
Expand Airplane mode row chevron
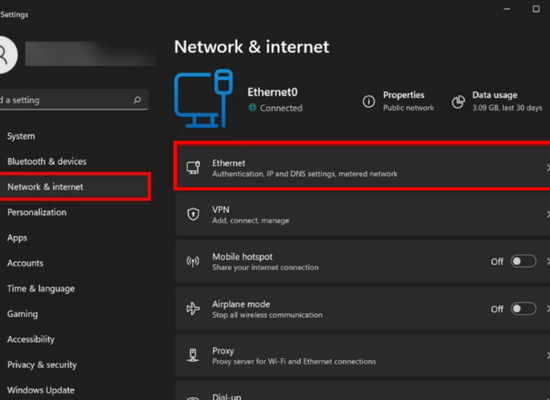click(x=548, y=309)
